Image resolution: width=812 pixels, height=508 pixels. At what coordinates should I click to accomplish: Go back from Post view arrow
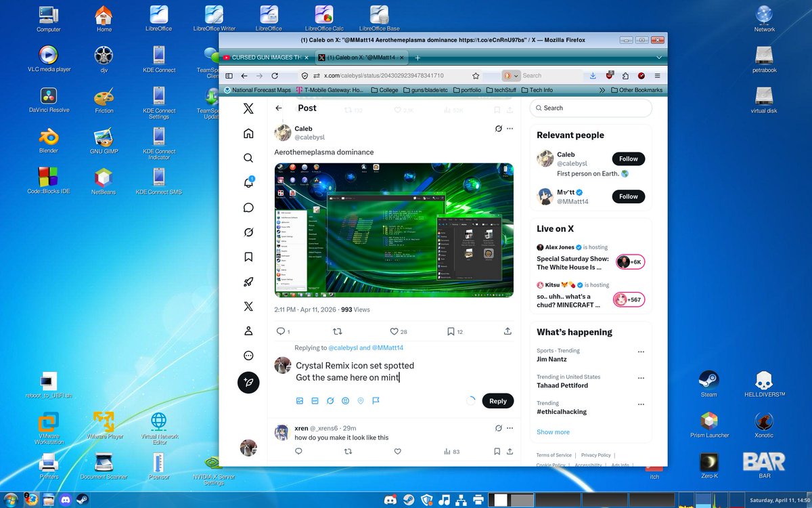278,108
